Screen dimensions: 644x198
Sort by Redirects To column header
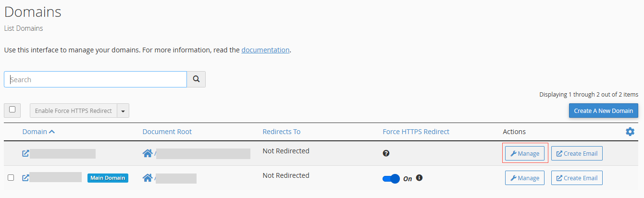coord(282,132)
